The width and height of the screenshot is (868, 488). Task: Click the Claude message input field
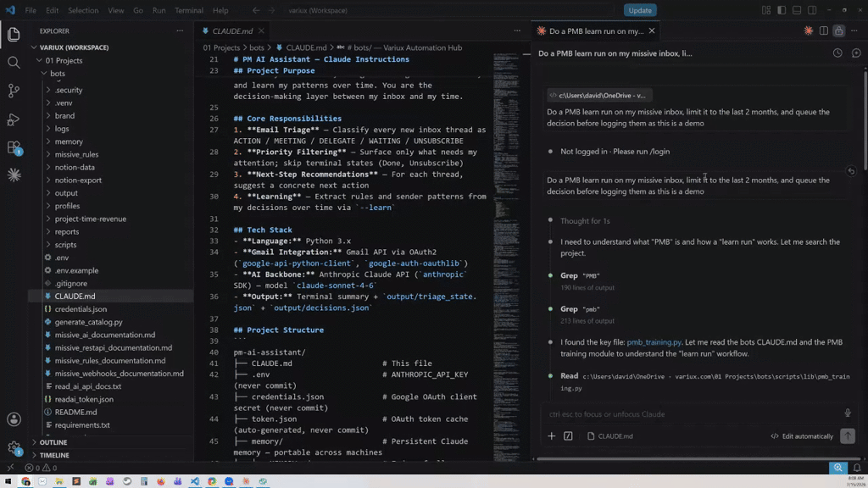point(692,413)
